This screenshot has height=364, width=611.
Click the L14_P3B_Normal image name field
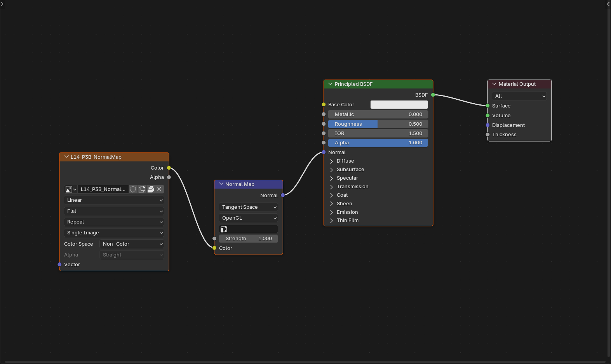pos(103,189)
